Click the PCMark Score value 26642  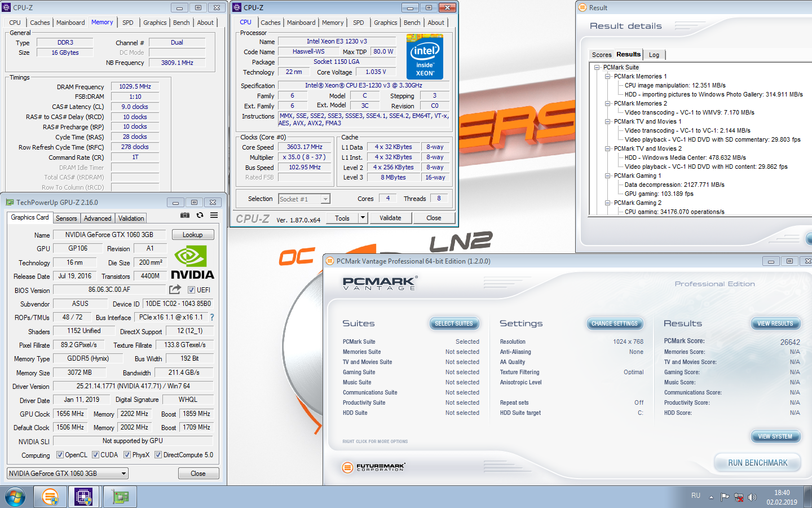(x=790, y=342)
